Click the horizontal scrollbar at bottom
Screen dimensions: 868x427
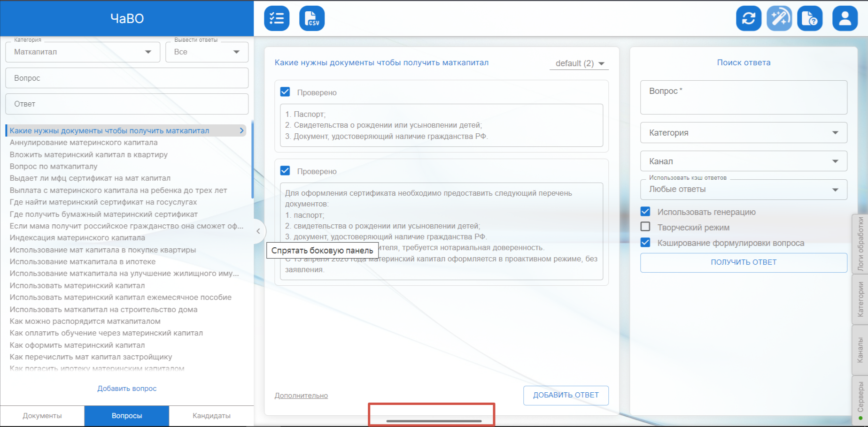434,421
